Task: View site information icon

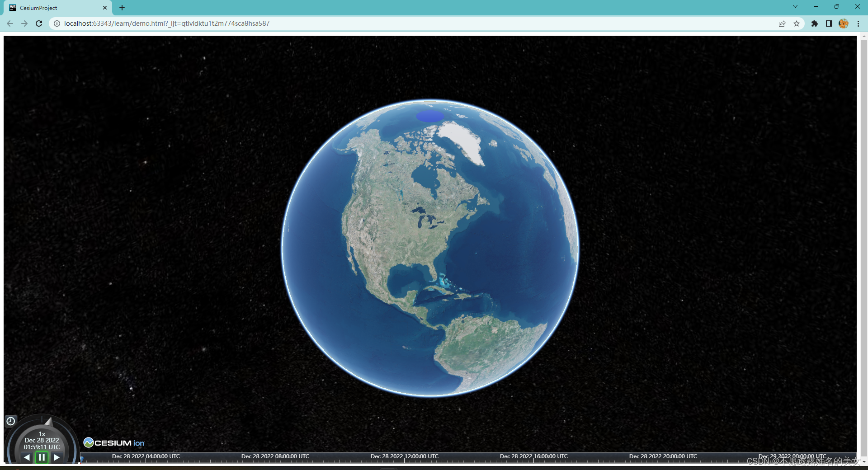Action: pyautogui.click(x=57, y=23)
